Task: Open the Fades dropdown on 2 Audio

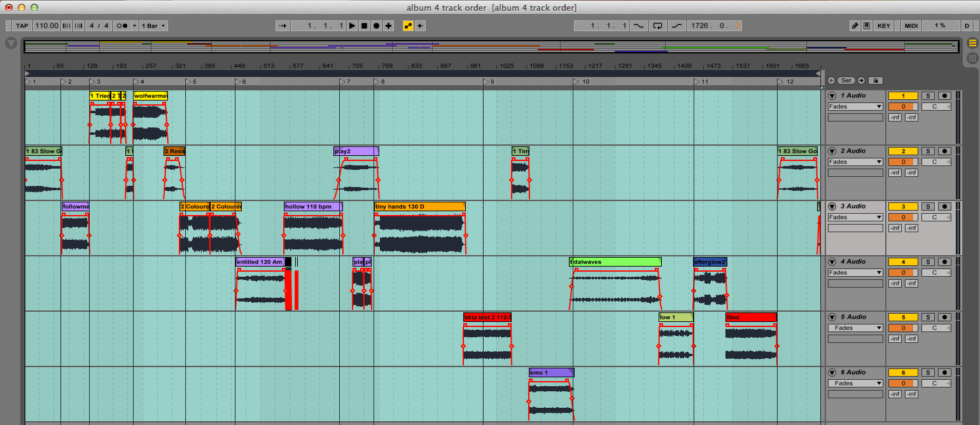Action: pyautogui.click(x=855, y=162)
